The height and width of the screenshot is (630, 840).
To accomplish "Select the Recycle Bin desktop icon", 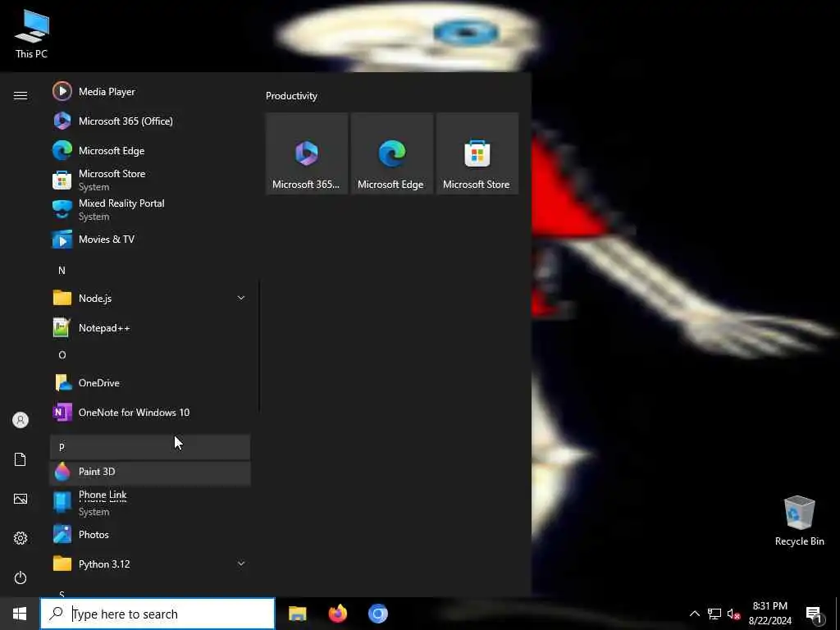I will click(x=799, y=521).
